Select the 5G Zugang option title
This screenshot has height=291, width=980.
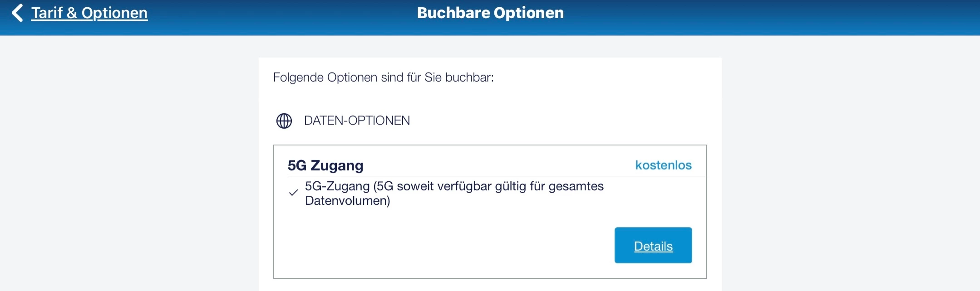[x=325, y=165]
